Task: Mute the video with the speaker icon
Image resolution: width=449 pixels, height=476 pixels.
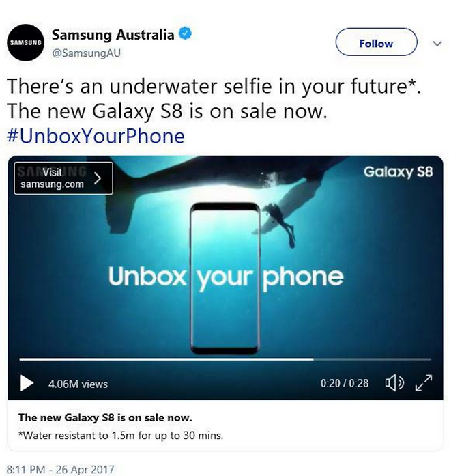Action: pos(394,383)
